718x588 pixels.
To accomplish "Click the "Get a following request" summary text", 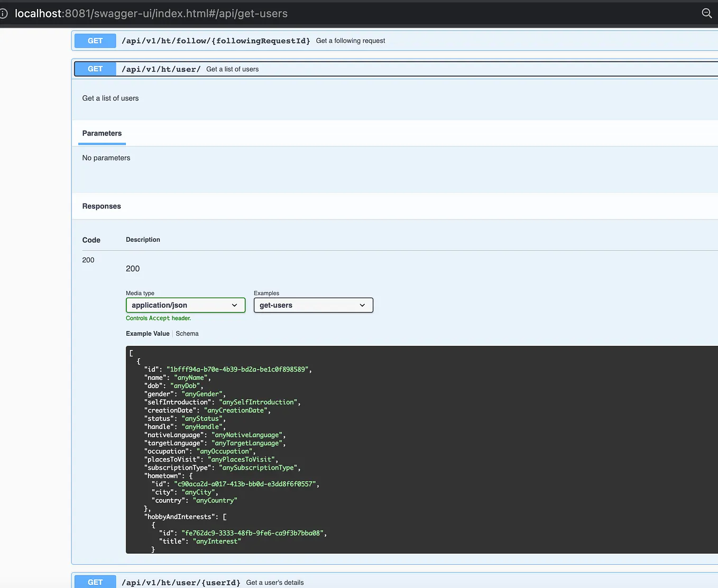I will (351, 41).
